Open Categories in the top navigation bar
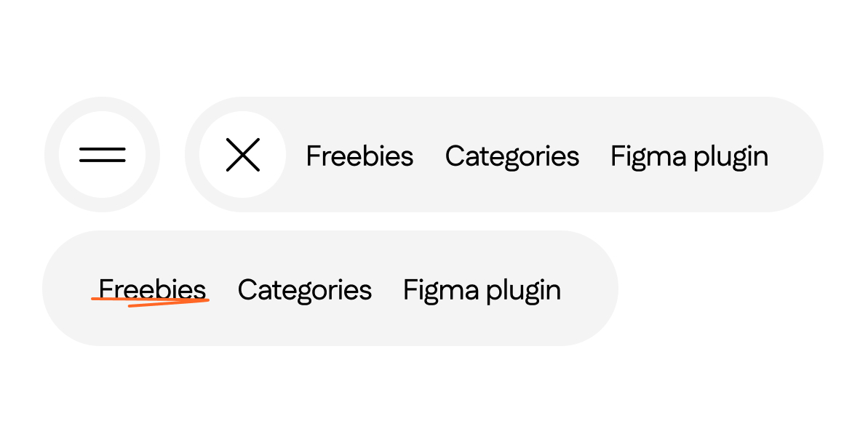868x442 pixels. (511, 156)
